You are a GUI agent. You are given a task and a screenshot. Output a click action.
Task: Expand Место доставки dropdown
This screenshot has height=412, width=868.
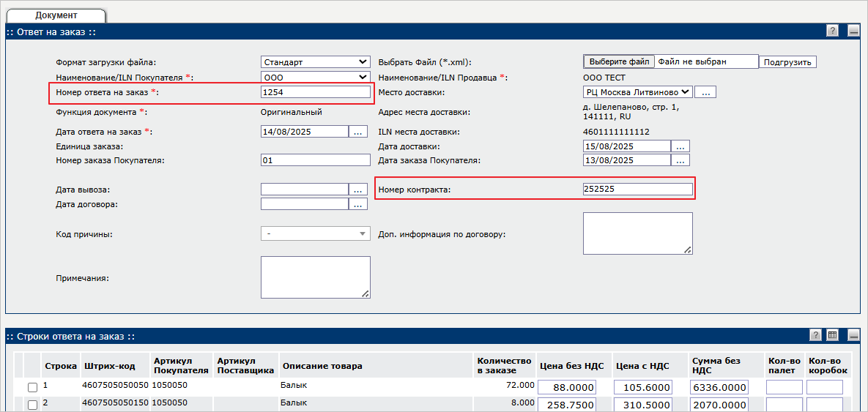637,92
